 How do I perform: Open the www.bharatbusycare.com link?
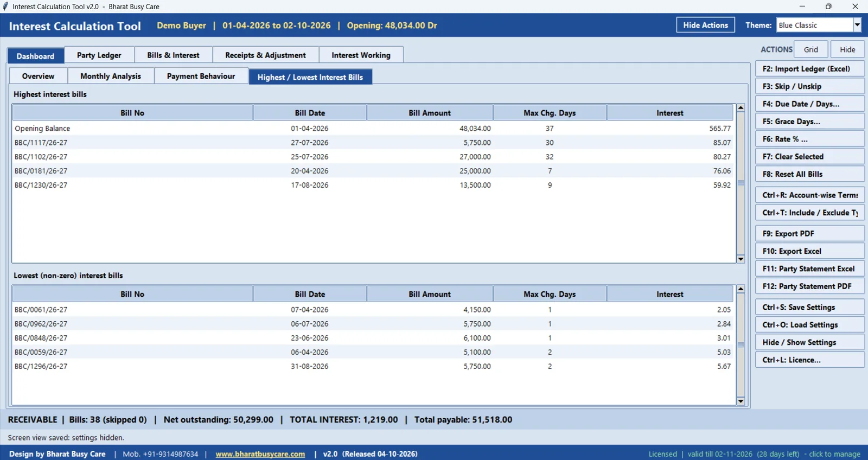[x=260, y=454]
